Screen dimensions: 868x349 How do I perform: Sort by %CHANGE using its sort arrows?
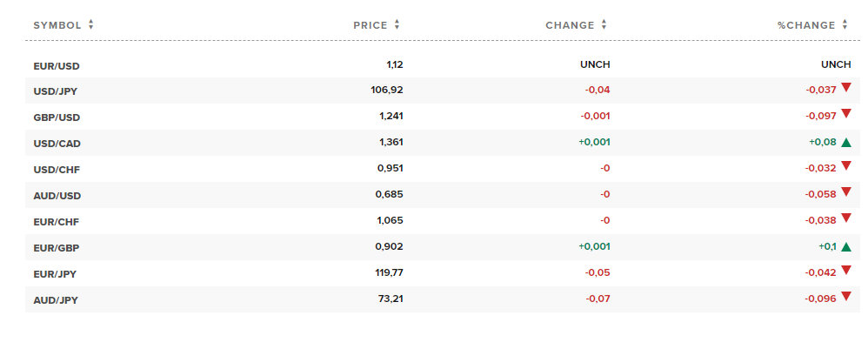click(x=845, y=25)
